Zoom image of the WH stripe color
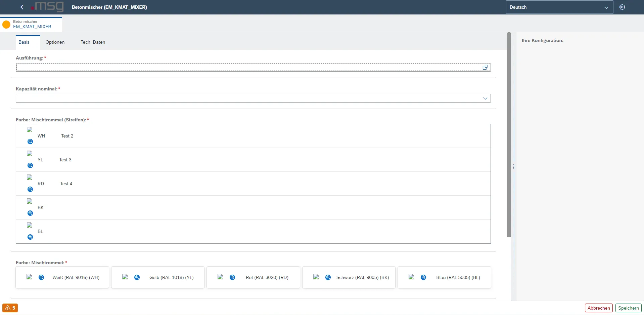 tap(30, 142)
